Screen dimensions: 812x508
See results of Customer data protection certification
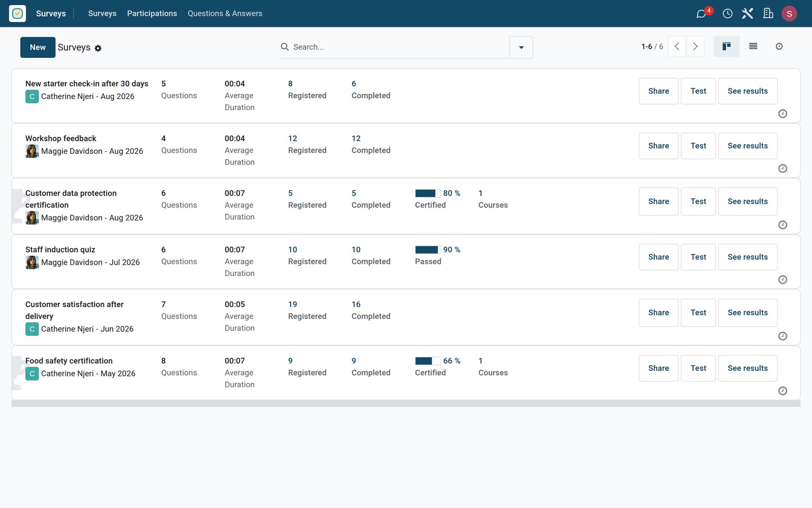(x=748, y=202)
